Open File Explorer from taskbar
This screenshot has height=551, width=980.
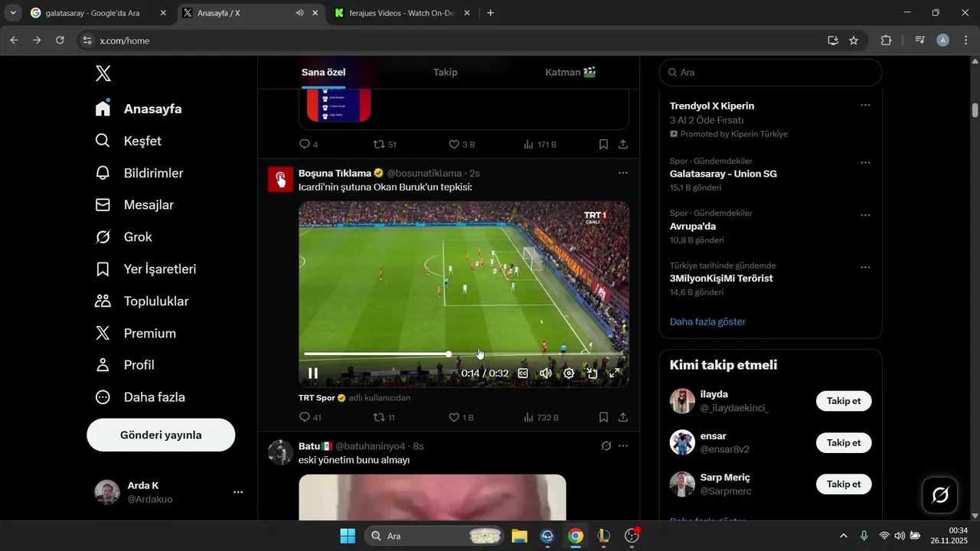tap(519, 536)
